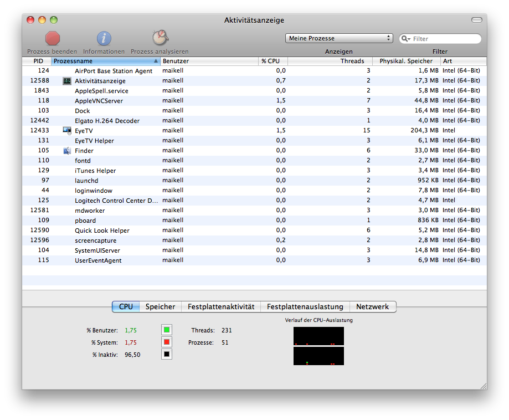Select the Festplattenauslastung tab

pyautogui.click(x=305, y=306)
